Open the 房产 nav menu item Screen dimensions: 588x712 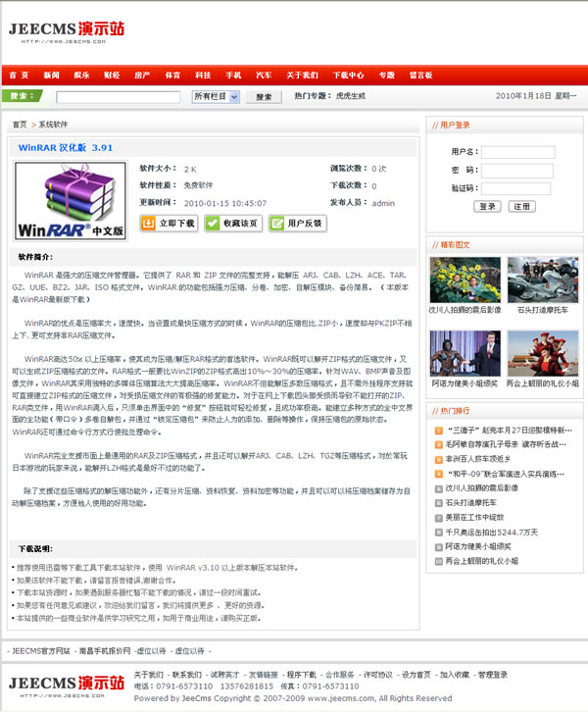click(x=142, y=75)
